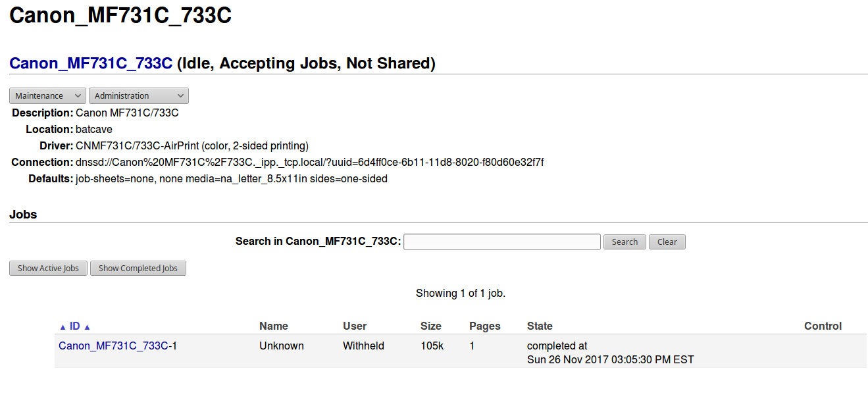Show Active Jobs
The width and height of the screenshot is (868, 412).
click(48, 269)
